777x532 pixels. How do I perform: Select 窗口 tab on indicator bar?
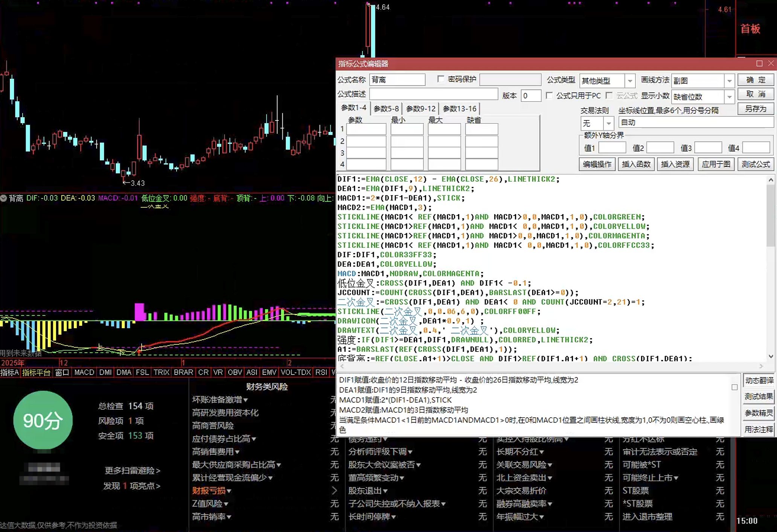click(x=62, y=372)
